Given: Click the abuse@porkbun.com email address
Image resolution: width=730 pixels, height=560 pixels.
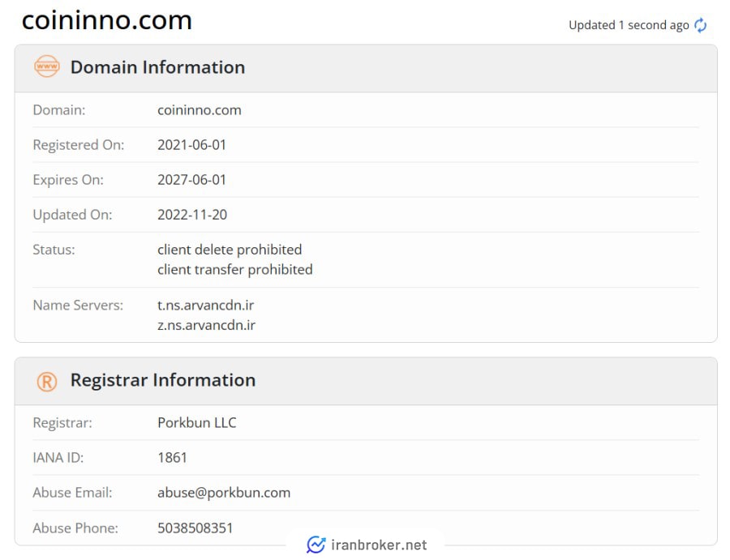Looking at the screenshot, I should [224, 493].
